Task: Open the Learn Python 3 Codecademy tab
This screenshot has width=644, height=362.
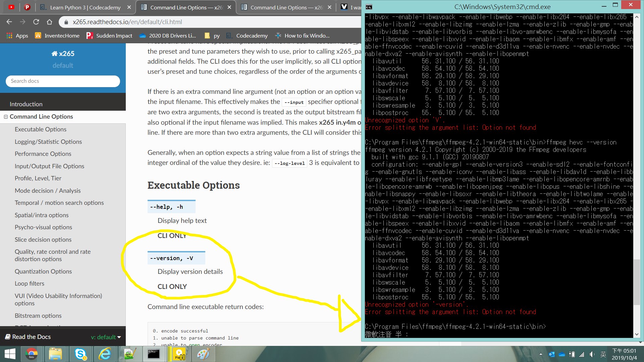Action: [x=85, y=7]
